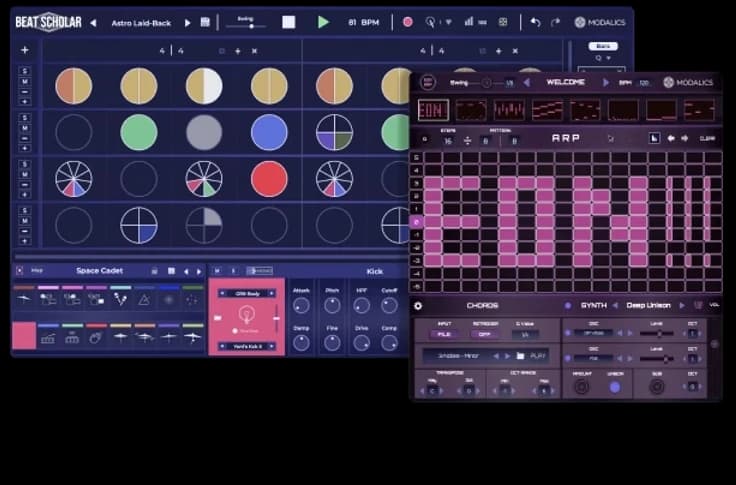Click the EON-Arp round logo button

tap(428, 83)
